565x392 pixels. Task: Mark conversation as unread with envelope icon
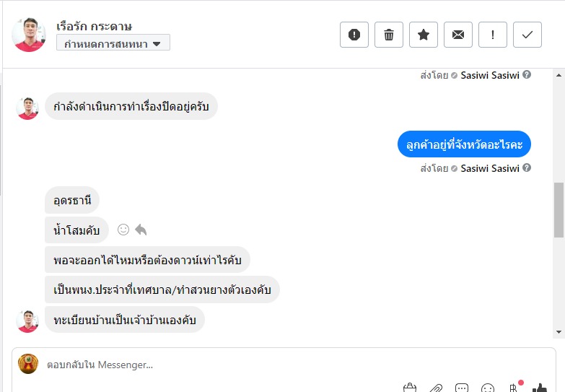click(458, 35)
